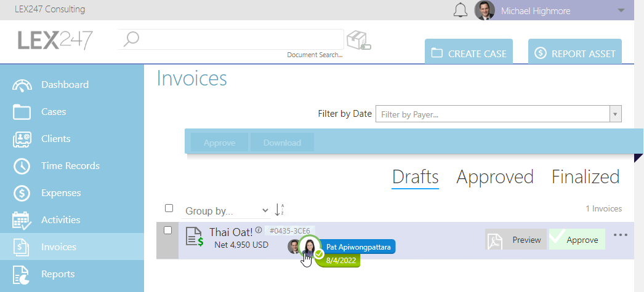Open Time Records clock icon
Image resolution: width=644 pixels, height=292 pixels.
22,166
